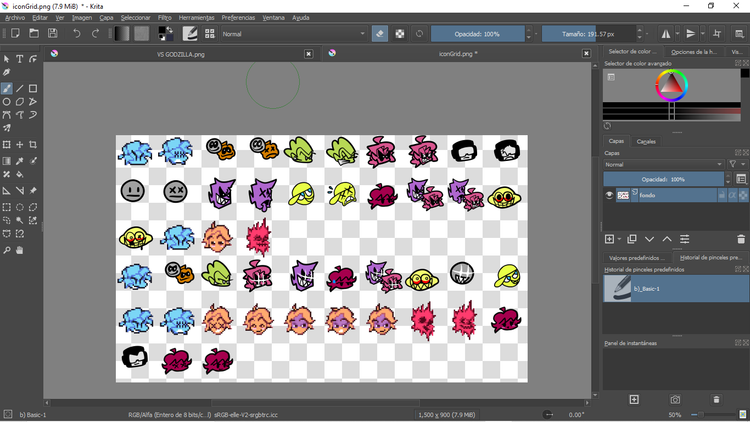Open the layer filter dropdown
This screenshot has height=422, width=750.
click(x=738, y=164)
